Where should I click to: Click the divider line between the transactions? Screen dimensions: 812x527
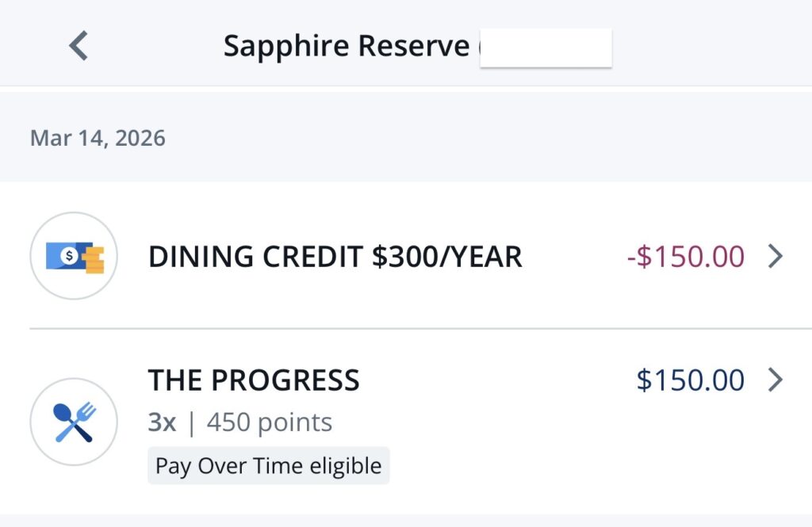[x=420, y=328]
